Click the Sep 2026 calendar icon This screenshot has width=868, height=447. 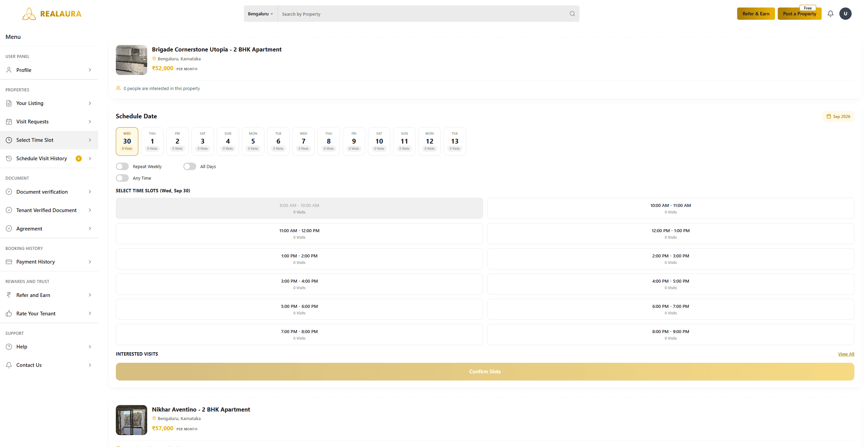click(828, 116)
